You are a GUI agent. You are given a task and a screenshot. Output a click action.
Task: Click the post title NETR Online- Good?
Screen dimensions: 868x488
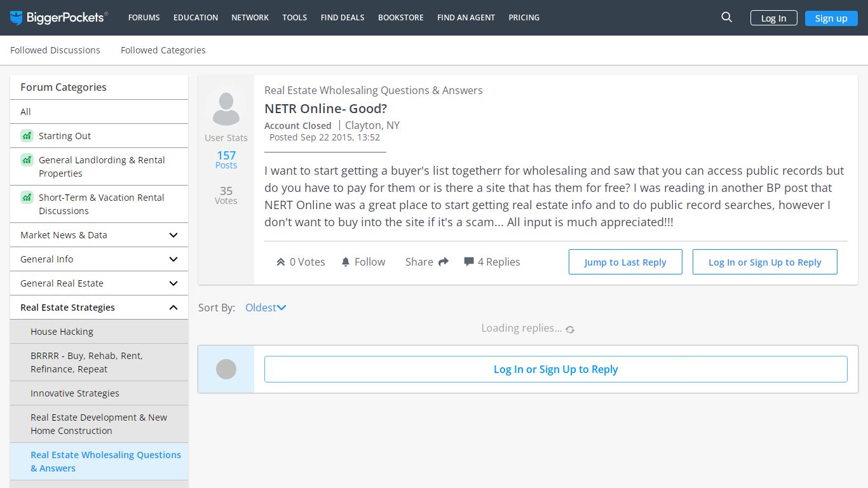326,109
